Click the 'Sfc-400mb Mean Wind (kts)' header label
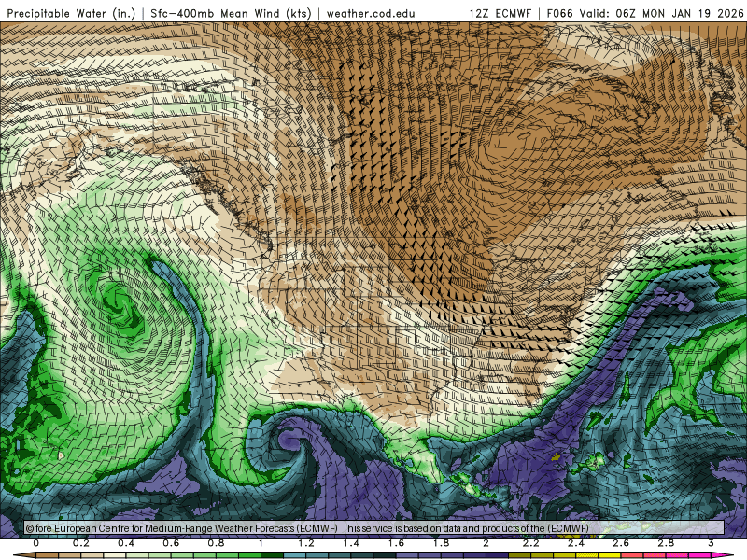This screenshot has height=560, width=747. (231, 13)
